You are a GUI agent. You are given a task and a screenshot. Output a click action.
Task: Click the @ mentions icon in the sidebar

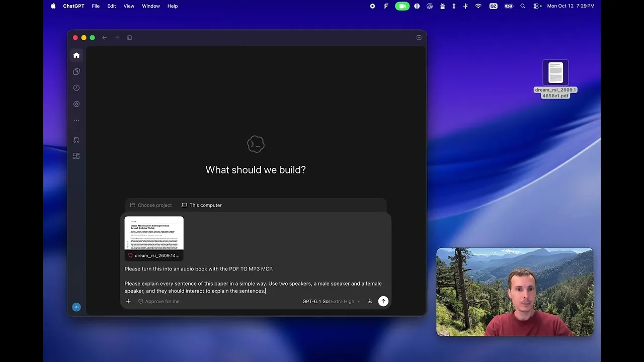coord(76,104)
